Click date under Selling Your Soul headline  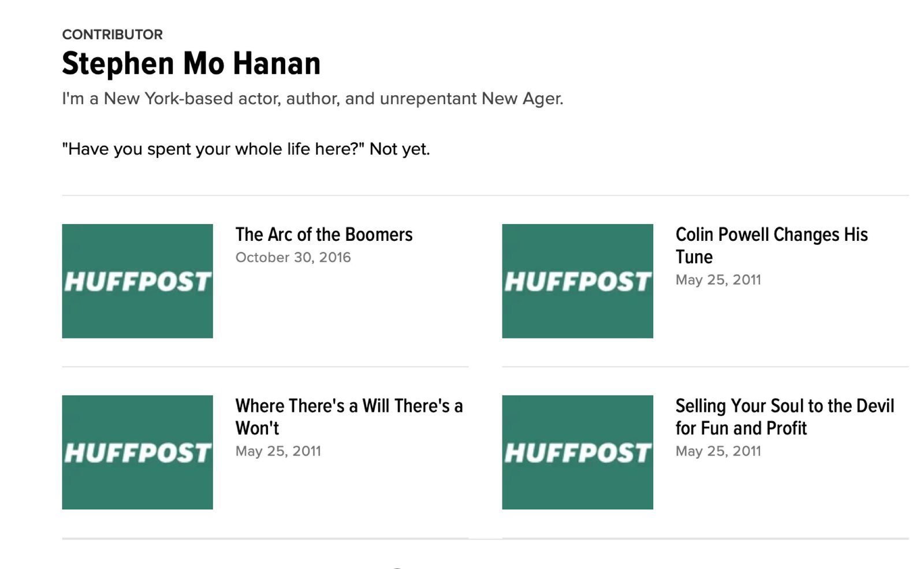coord(718,451)
